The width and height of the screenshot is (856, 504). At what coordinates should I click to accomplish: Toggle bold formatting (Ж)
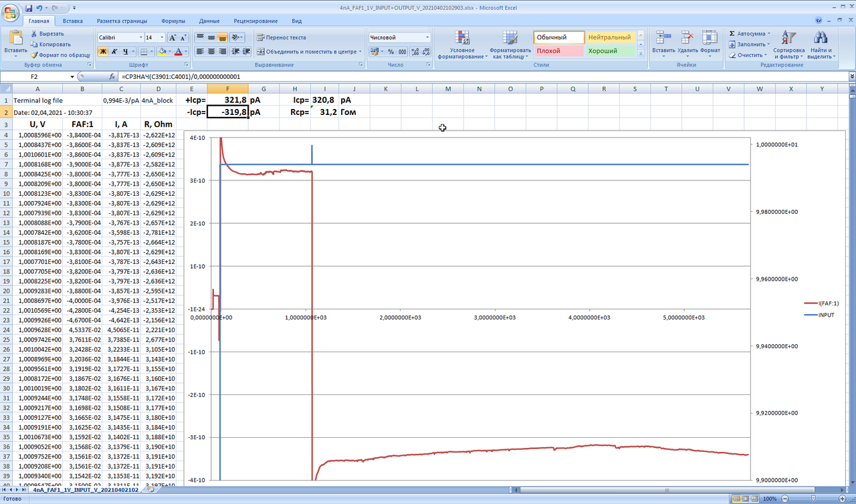(x=104, y=51)
